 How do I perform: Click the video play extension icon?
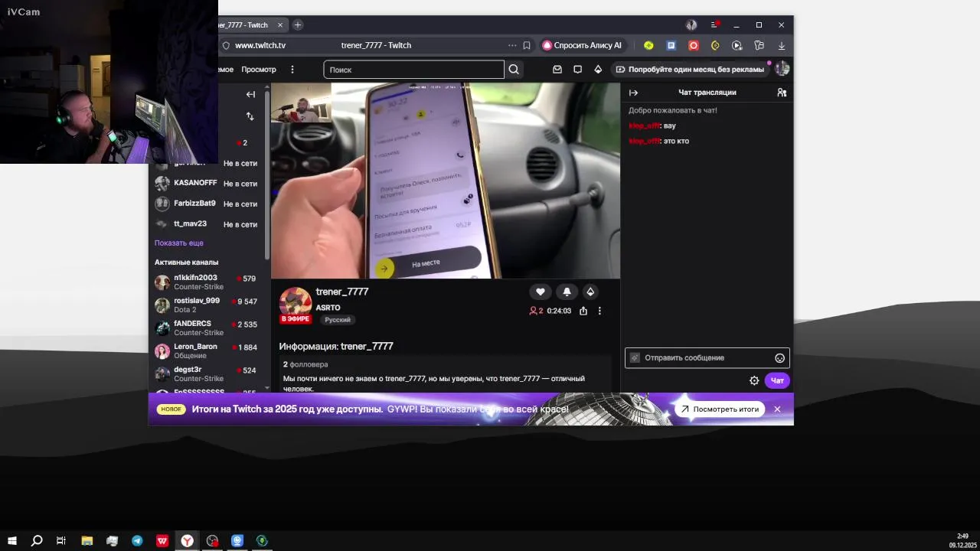click(737, 46)
